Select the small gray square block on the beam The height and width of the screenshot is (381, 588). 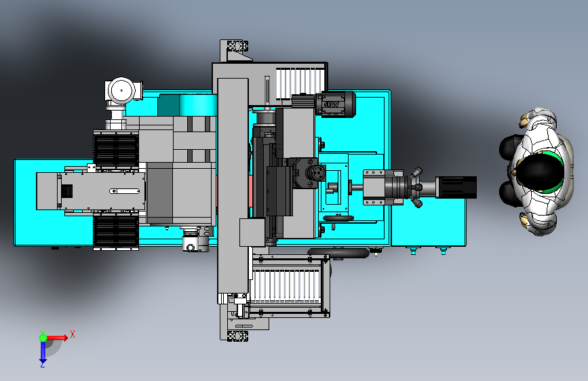252,233
